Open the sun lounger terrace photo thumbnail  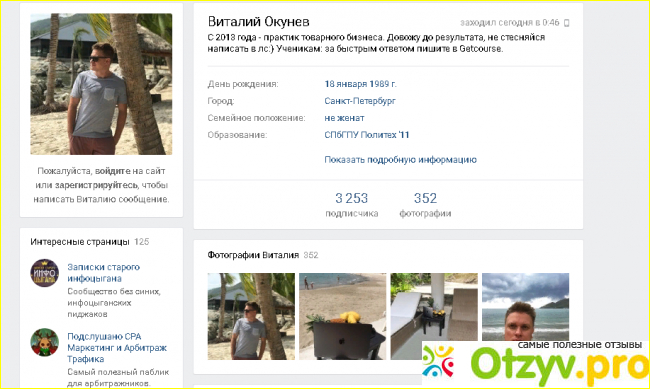tap(434, 316)
